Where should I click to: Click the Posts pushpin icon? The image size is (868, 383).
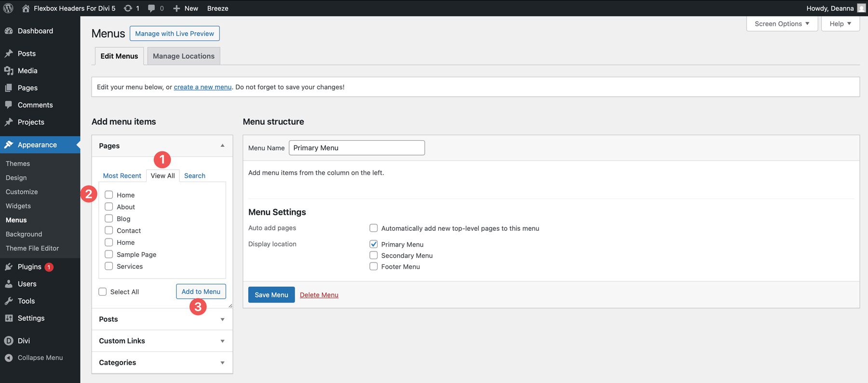point(9,53)
